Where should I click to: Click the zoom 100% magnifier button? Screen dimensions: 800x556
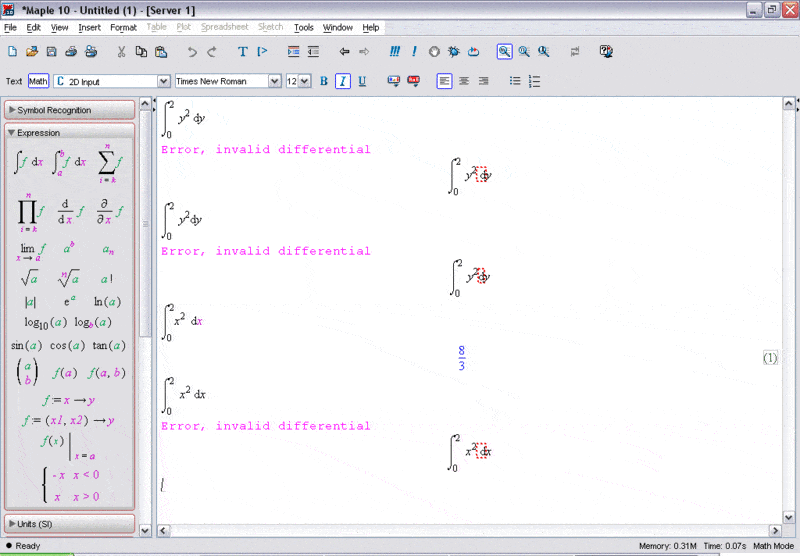point(505,51)
